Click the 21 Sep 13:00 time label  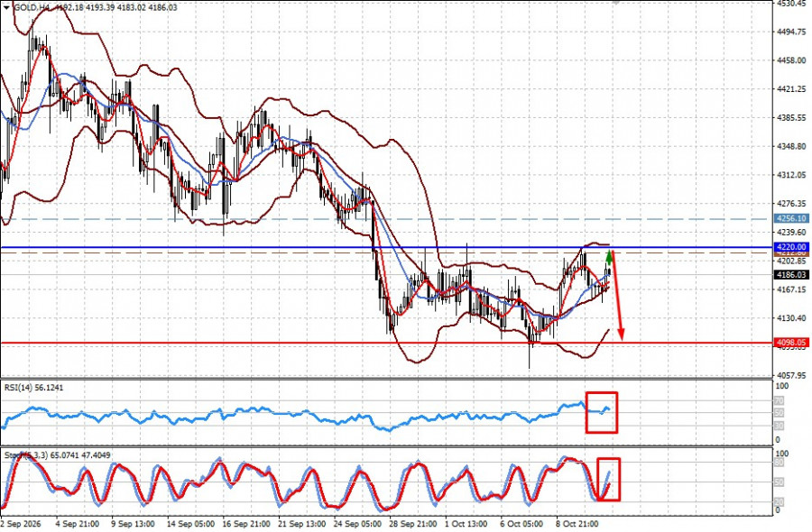302,524
